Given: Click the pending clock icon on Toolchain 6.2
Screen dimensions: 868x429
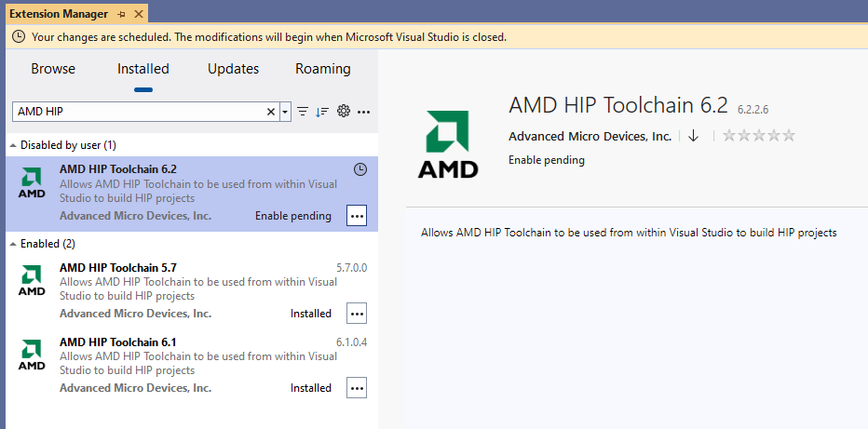Looking at the screenshot, I should [360, 169].
